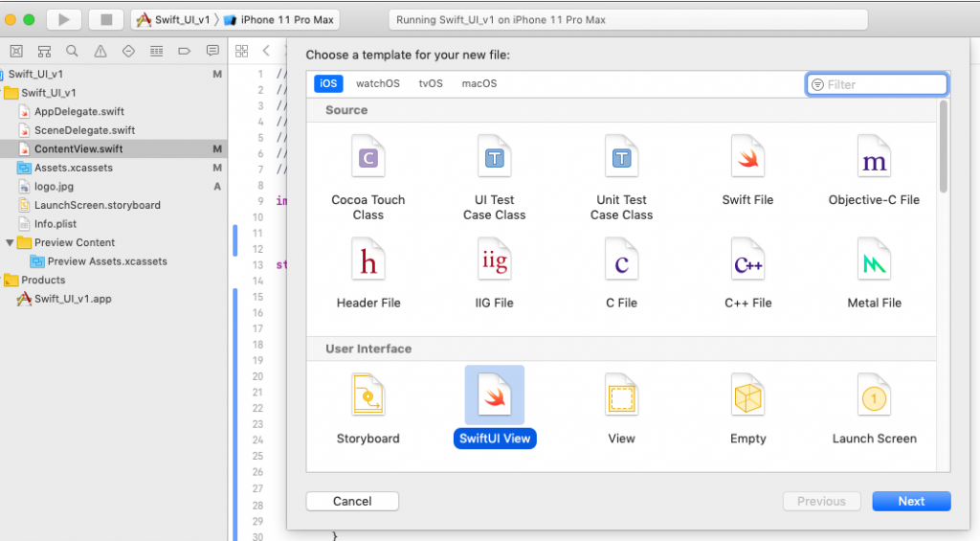Run the project with the Play button
Screen dimensions: 980x541
tap(64, 19)
